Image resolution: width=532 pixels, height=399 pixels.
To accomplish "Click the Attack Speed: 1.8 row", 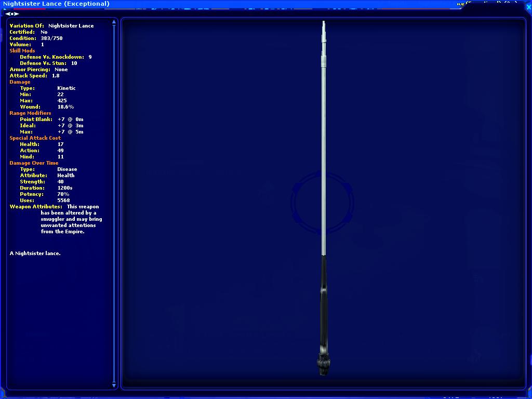I will (x=35, y=76).
